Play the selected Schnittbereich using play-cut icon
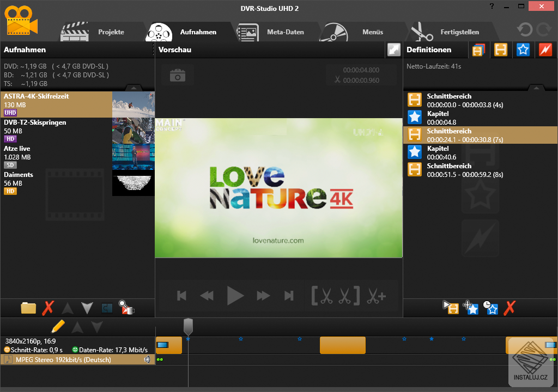 coord(451,308)
